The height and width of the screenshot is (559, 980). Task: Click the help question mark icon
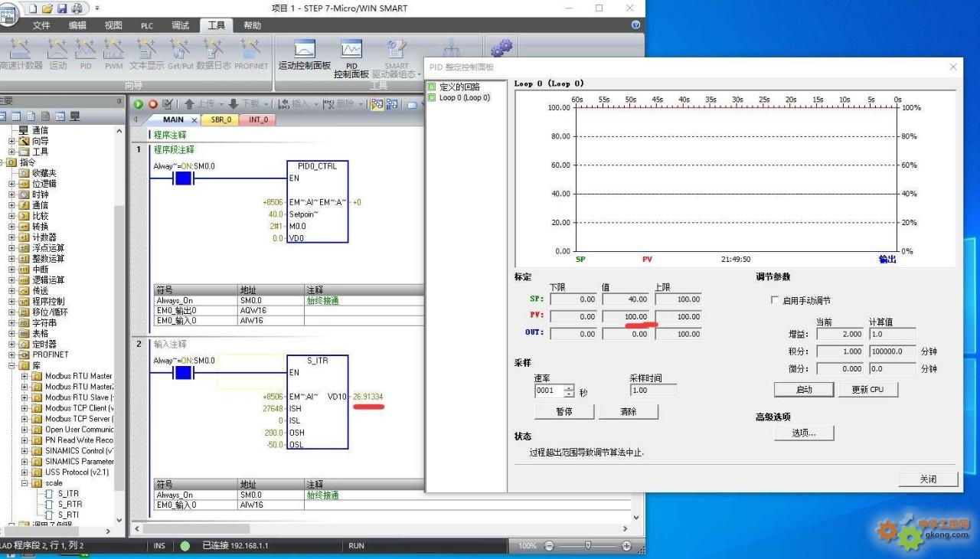pyautogui.click(x=635, y=25)
